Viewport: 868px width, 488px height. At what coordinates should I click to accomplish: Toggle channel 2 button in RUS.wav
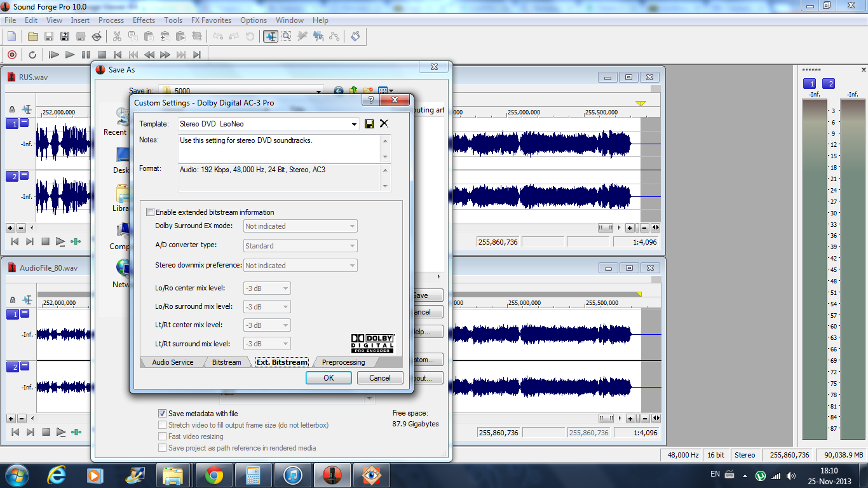tap(12, 177)
